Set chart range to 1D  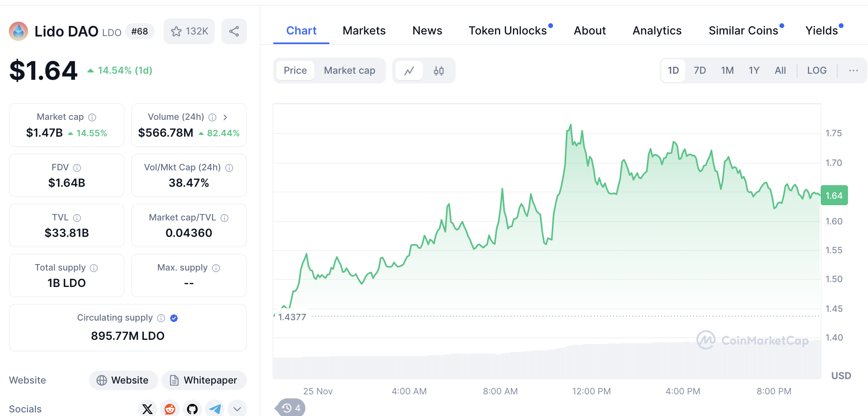point(673,71)
